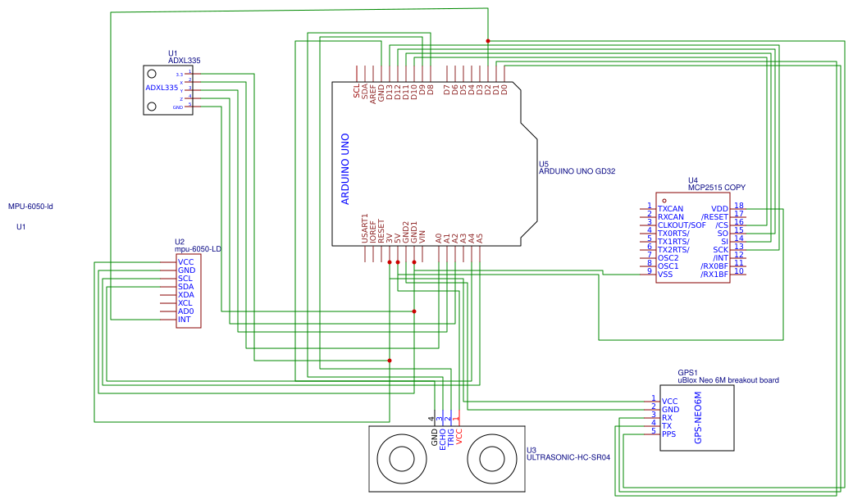
Task: Click the pin-1 indicator circle inside MCP2515
Action: coord(664,199)
